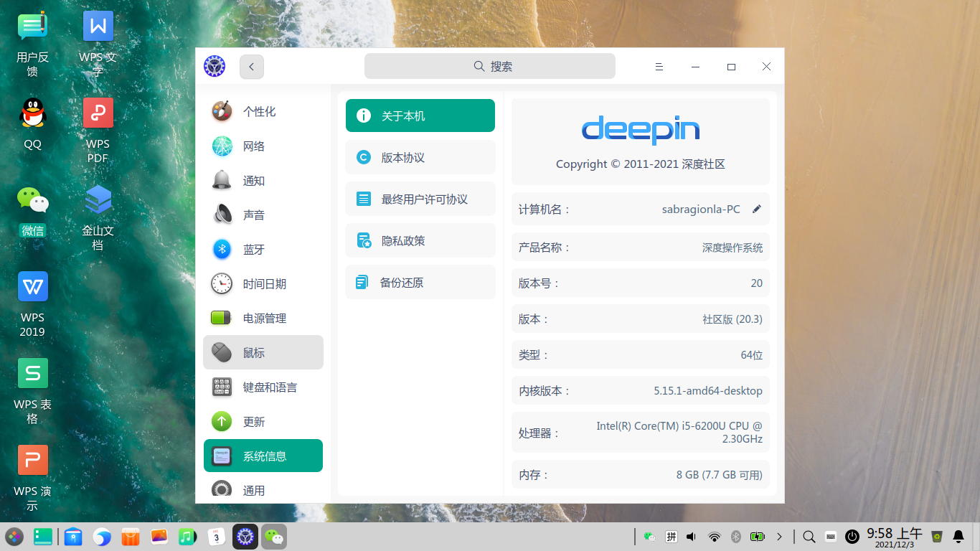The width and height of the screenshot is (980, 551).
Task: Open the 隐私政策 privacy policy
Action: point(420,240)
